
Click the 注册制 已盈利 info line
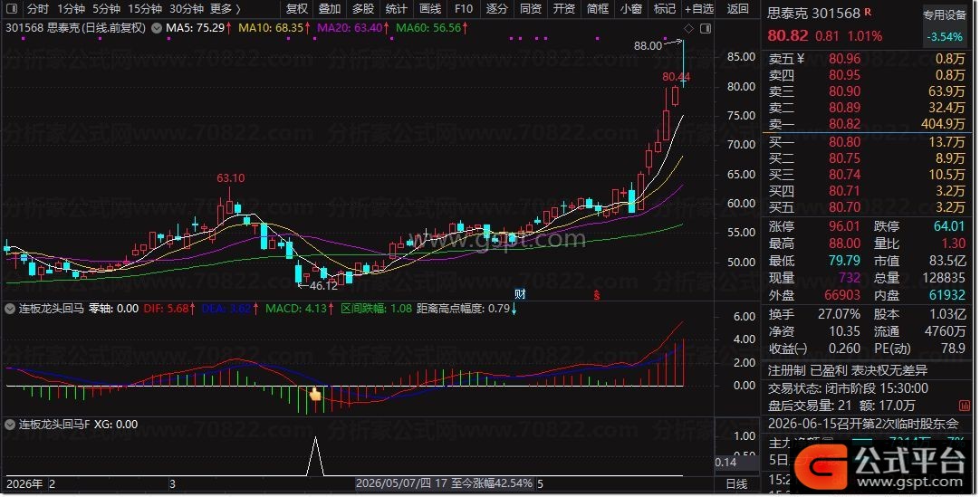[x=848, y=370]
